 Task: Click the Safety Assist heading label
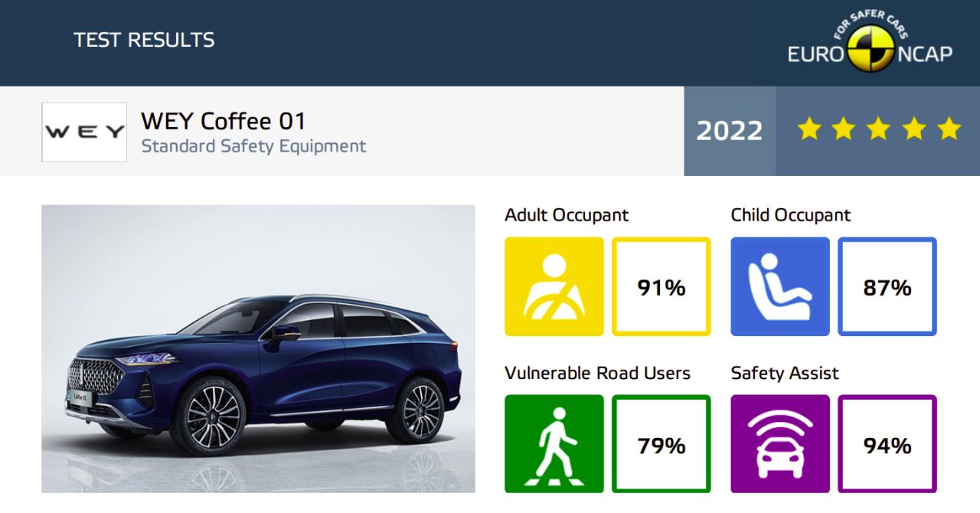pos(785,374)
